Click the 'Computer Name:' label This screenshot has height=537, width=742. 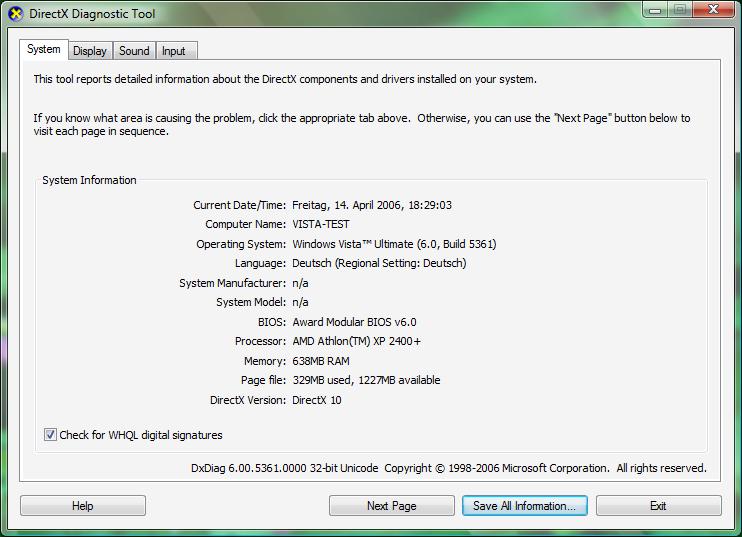246,224
